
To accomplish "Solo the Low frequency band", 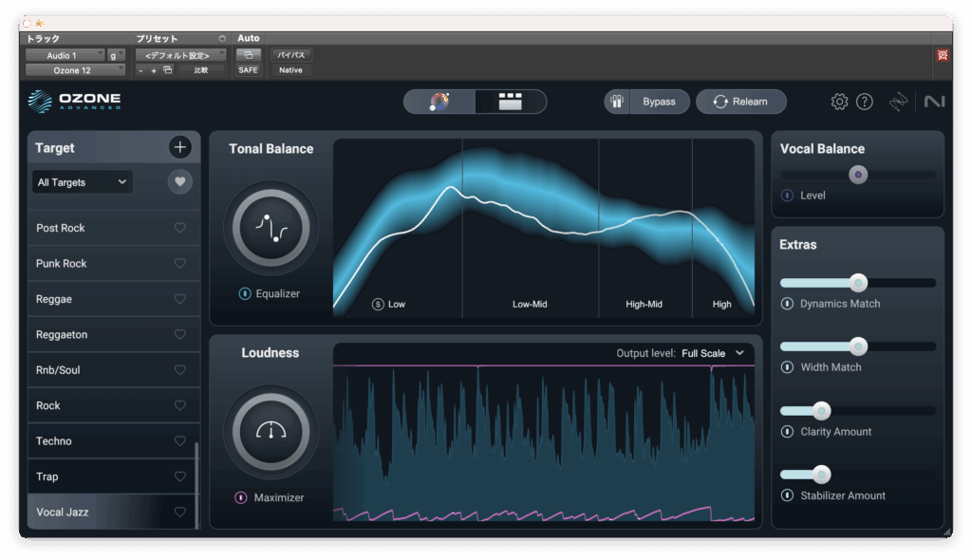I will pyautogui.click(x=378, y=305).
